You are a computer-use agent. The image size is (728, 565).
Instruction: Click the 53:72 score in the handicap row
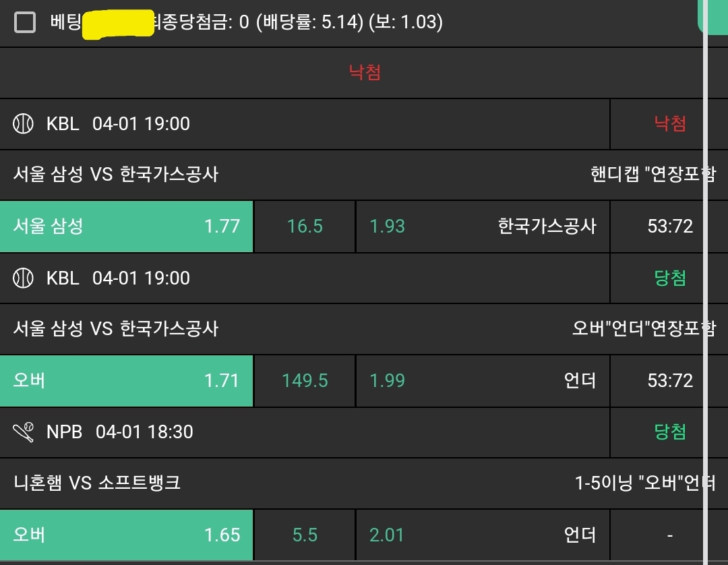[670, 226]
